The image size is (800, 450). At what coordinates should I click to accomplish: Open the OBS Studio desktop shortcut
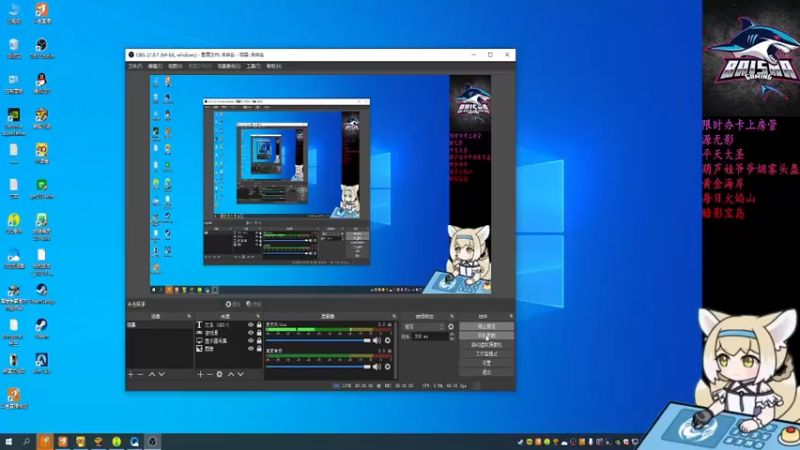click(41, 48)
